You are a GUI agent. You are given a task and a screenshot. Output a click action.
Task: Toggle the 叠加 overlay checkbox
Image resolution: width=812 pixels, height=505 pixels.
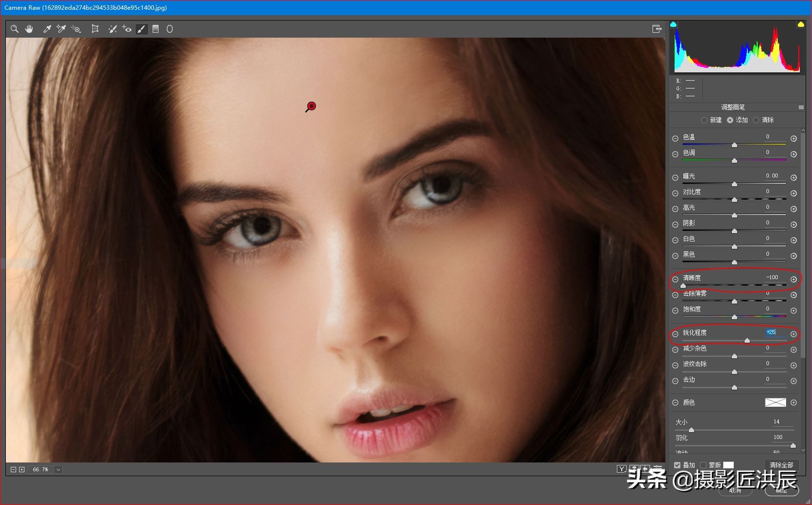point(677,465)
